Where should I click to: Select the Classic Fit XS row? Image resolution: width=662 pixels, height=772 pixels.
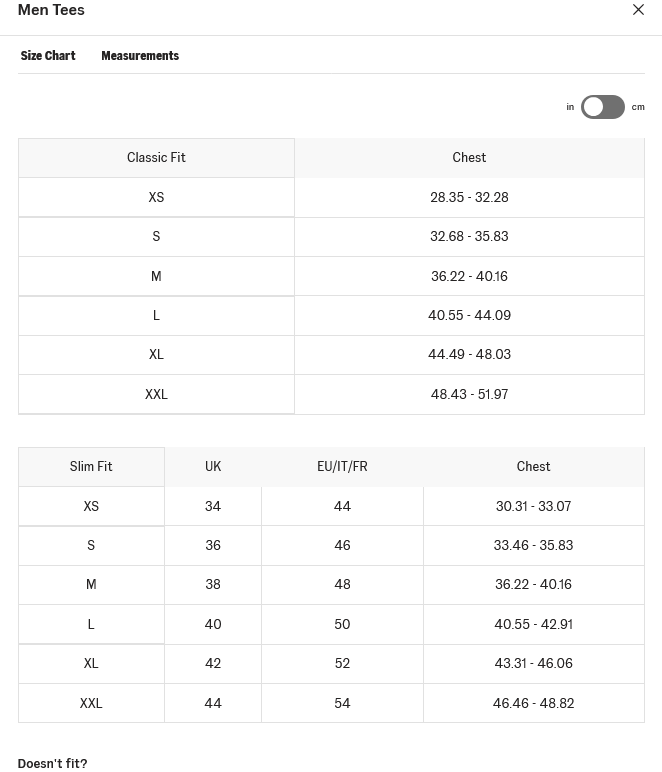(x=156, y=198)
